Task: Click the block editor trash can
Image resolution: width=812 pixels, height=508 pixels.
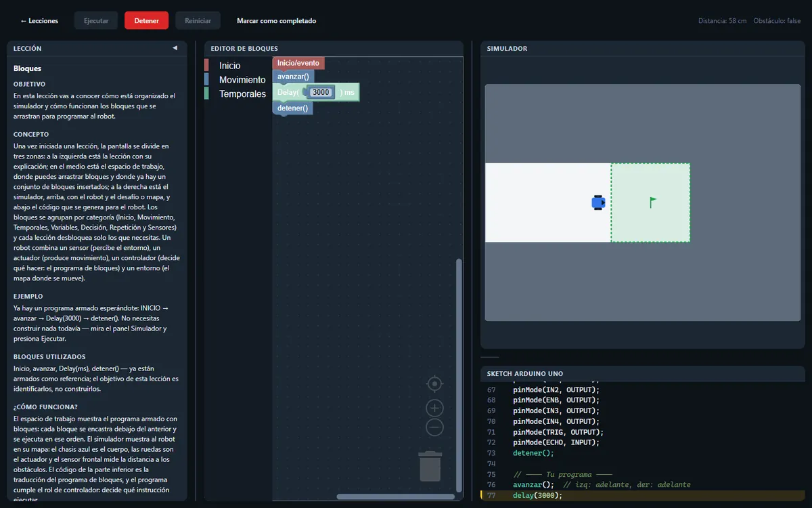Action: (x=430, y=466)
